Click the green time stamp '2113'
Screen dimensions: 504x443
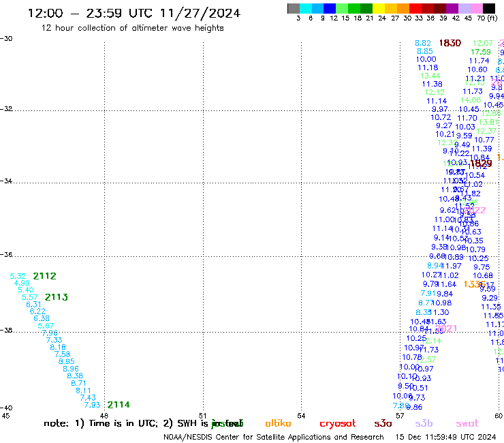tap(57, 297)
